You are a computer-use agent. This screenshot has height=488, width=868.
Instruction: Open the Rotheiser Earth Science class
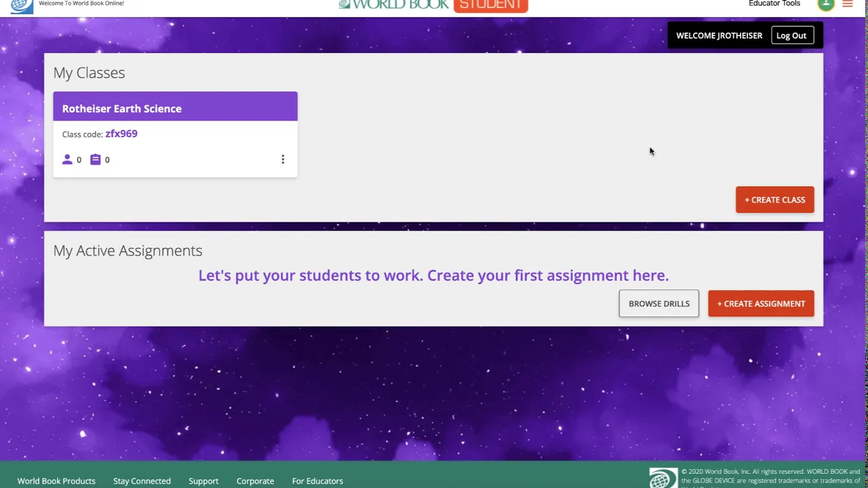click(122, 108)
